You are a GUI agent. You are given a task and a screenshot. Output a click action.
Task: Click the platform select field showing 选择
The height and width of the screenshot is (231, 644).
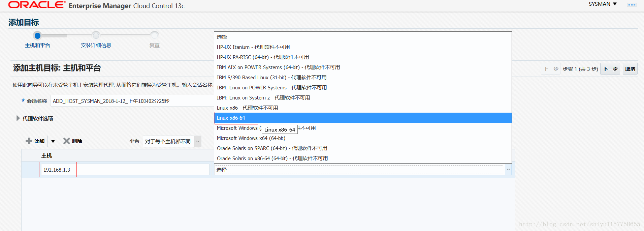pyautogui.click(x=359, y=170)
